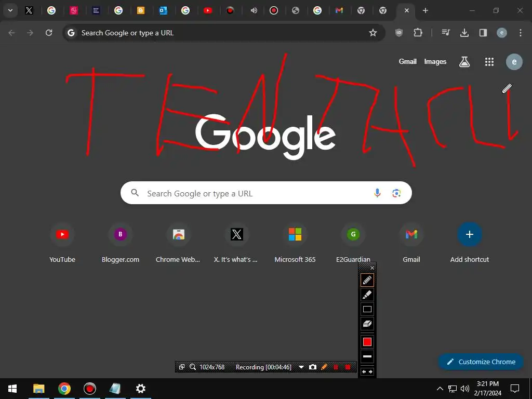Search by image with Google Lens

tap(396, 193)
